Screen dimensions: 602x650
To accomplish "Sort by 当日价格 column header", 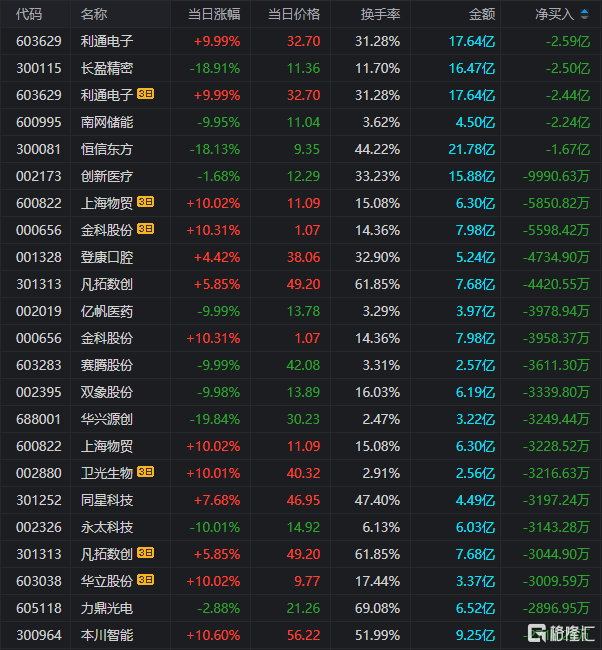I will pos(294,15).
